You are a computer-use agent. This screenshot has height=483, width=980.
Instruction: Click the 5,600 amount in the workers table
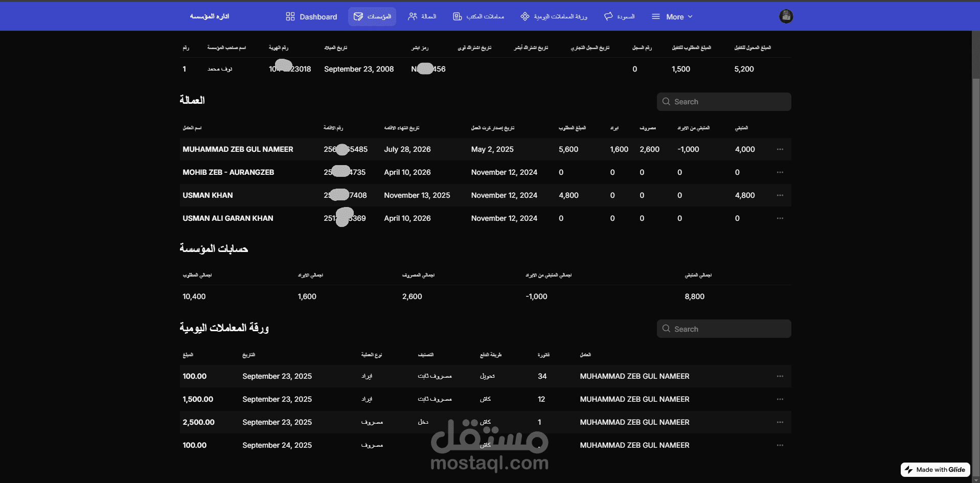pos(568,149)
